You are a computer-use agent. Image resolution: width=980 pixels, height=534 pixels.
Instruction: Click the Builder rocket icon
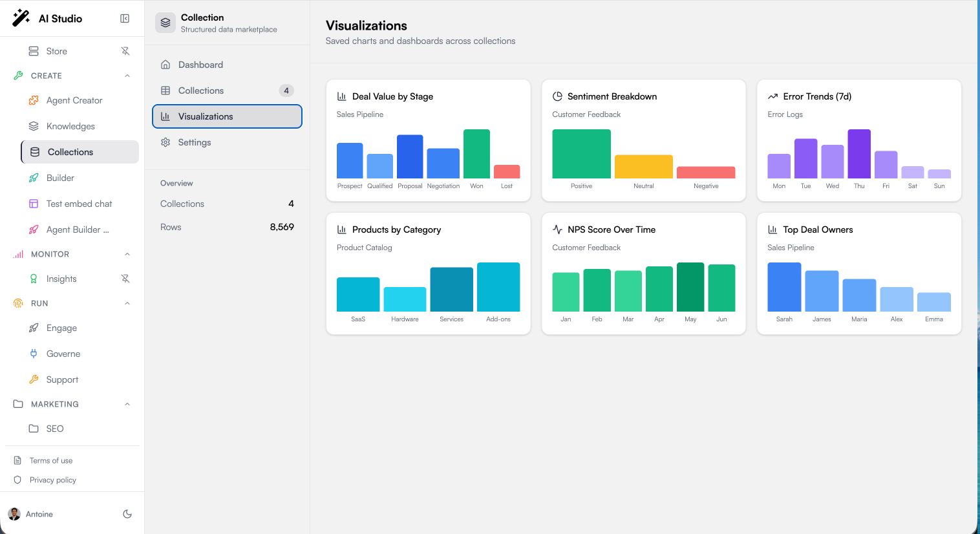pos(34,178)
